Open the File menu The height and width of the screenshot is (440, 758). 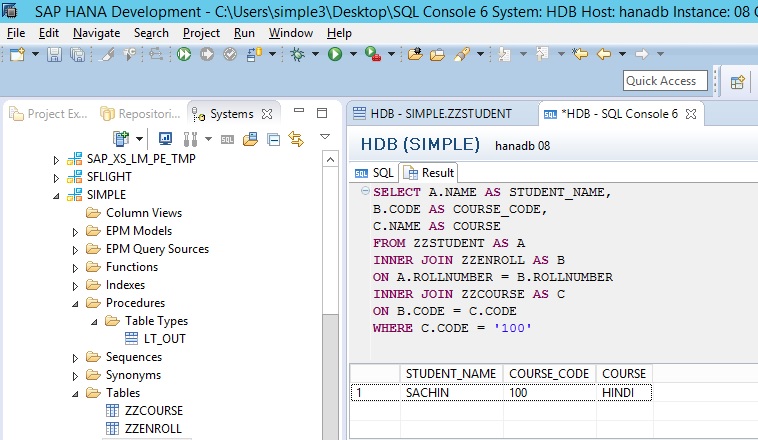(16, 33)
